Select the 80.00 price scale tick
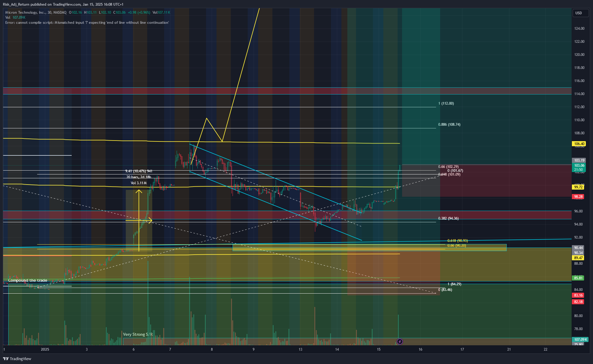 (578, 316)
